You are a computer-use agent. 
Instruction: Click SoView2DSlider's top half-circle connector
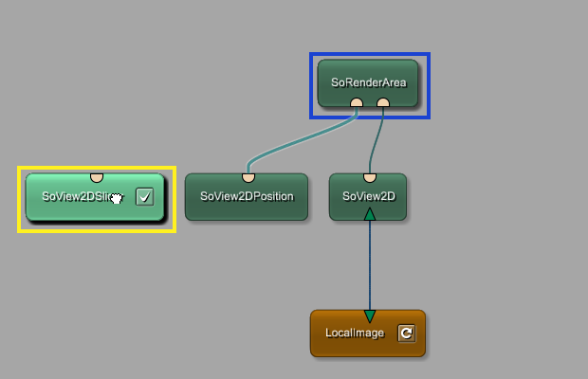coord(96,177)
